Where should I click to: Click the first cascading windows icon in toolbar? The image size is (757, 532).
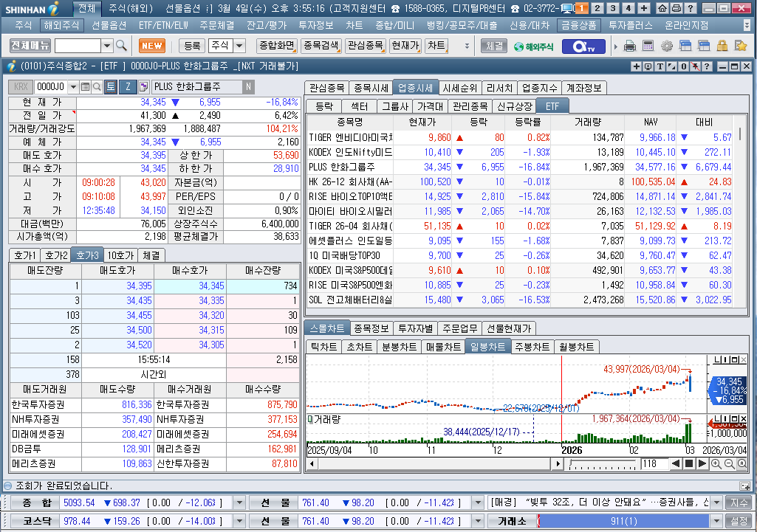[685, 46]
